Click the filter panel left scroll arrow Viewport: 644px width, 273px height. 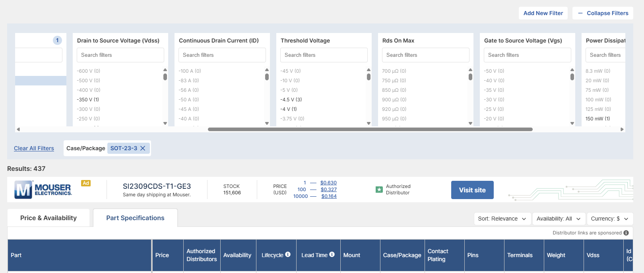pos(18,129)
